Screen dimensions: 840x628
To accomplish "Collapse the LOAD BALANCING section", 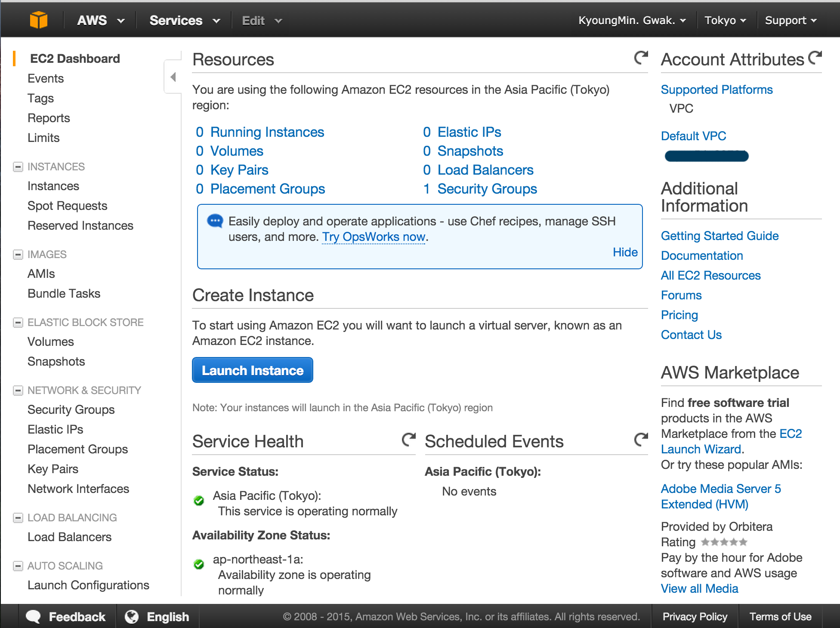I will coord(18,517).
